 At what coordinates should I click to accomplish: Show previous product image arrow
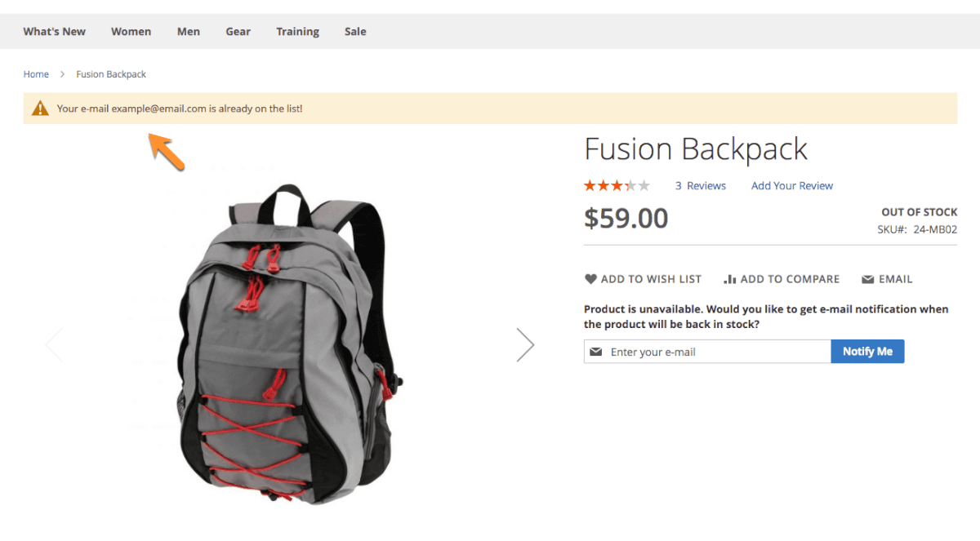coord(54,344)
